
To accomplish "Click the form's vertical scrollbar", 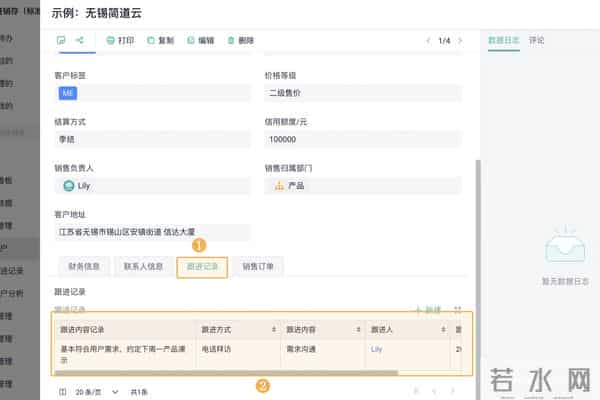I will (478, 279).
